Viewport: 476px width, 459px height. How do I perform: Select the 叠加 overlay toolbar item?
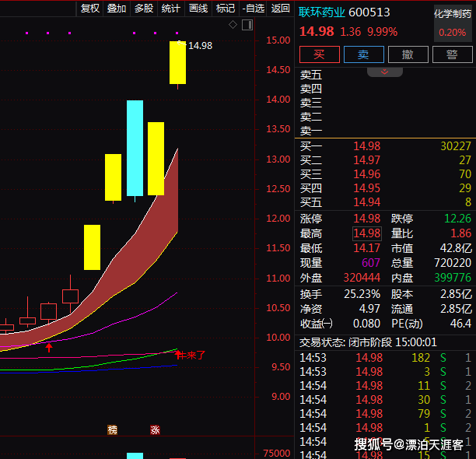117,9
